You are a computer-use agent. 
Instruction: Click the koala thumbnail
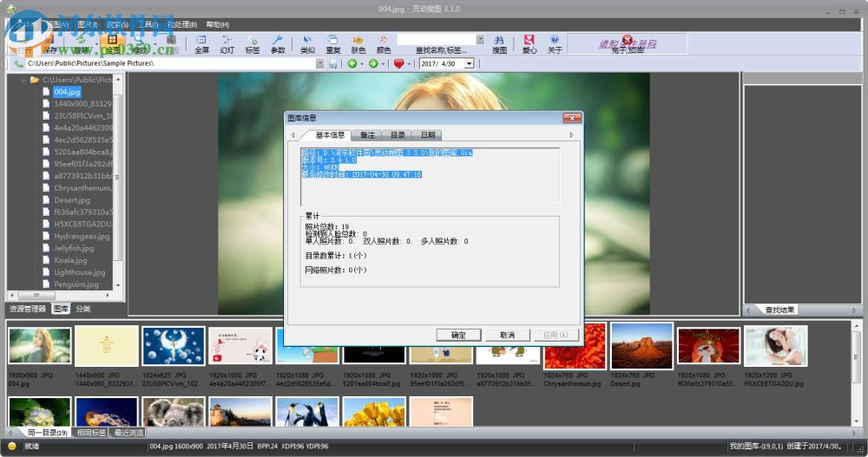(174, 412)
